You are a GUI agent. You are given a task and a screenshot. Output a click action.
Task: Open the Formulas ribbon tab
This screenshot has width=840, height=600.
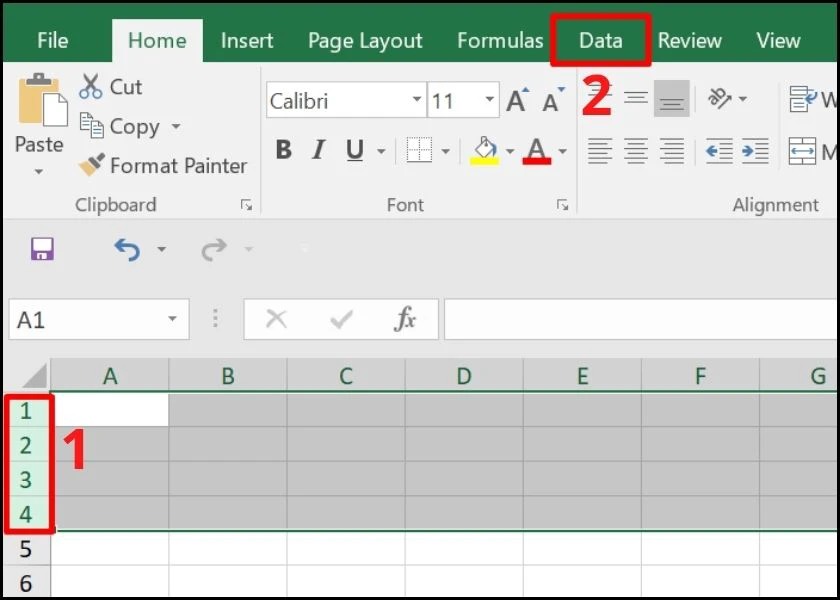point(500,41)
